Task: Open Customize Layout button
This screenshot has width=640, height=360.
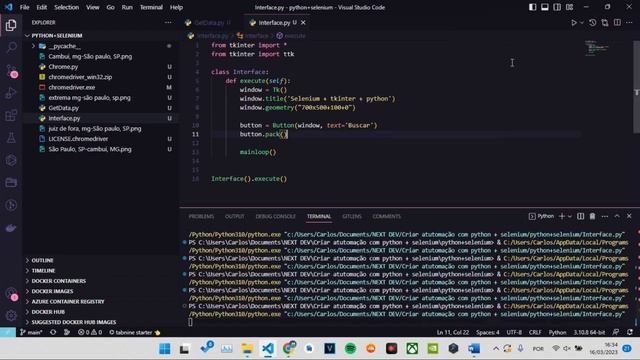Action: [569, 7]
